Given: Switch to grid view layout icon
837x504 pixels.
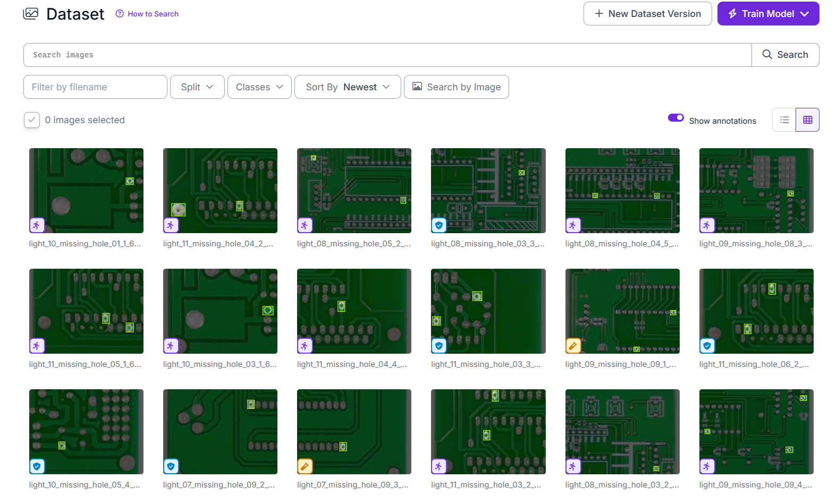Looking at the screenshot, I should (807, 120).
